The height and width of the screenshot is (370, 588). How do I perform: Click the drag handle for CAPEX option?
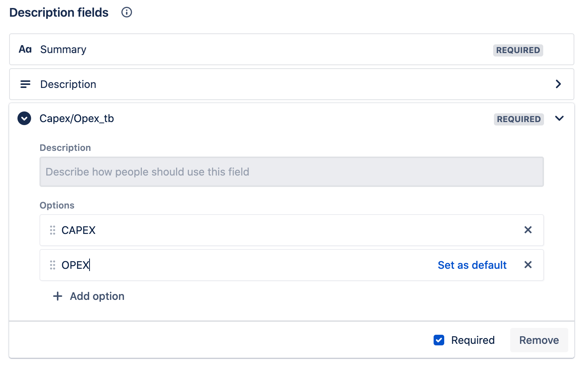point(53,230)
